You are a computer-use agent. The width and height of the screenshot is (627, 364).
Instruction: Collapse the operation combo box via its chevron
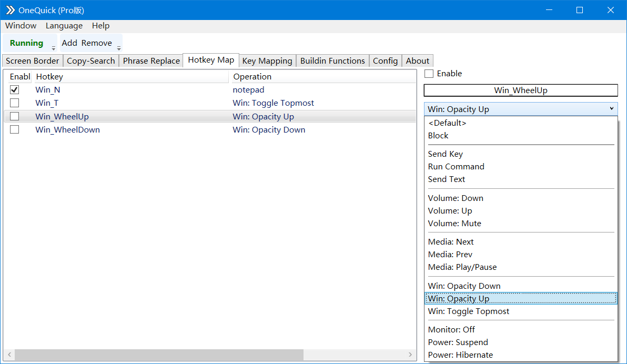[x=612, y=108]
